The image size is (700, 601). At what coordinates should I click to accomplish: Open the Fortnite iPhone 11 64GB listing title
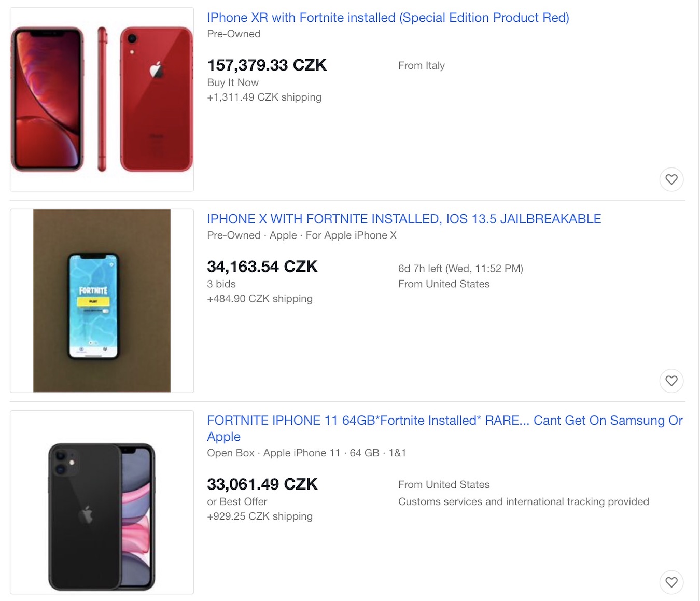pos(444,421)
